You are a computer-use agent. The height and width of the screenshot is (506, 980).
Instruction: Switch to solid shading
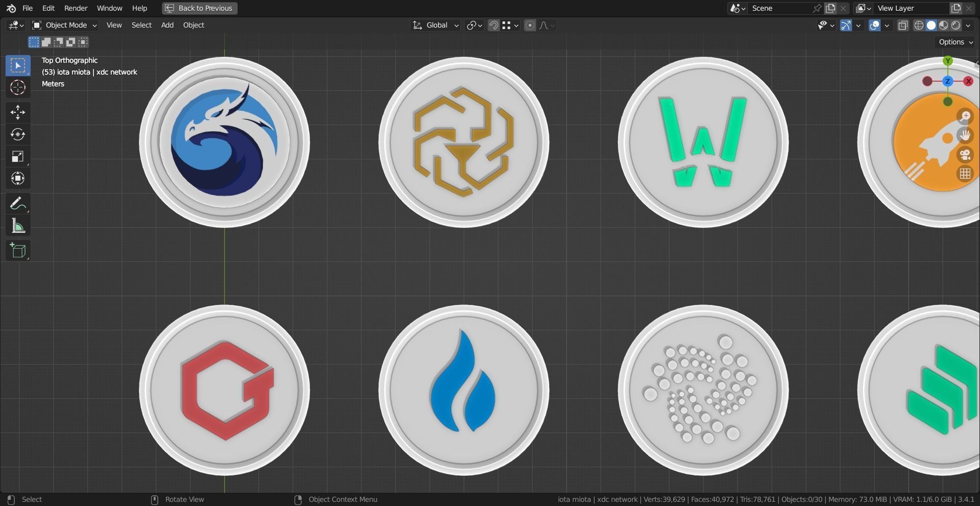tap(931, 25)
